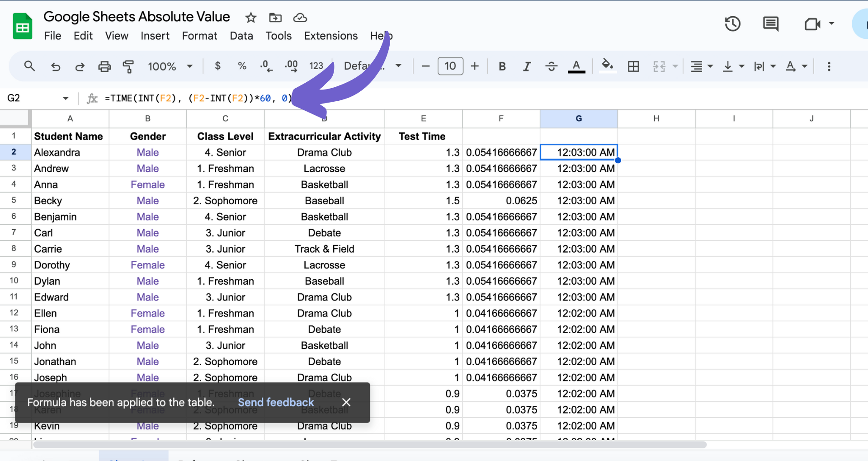Viewport: 868px width, 461px height.
Task: Open the Borders menu
Action: coord(633,66)
